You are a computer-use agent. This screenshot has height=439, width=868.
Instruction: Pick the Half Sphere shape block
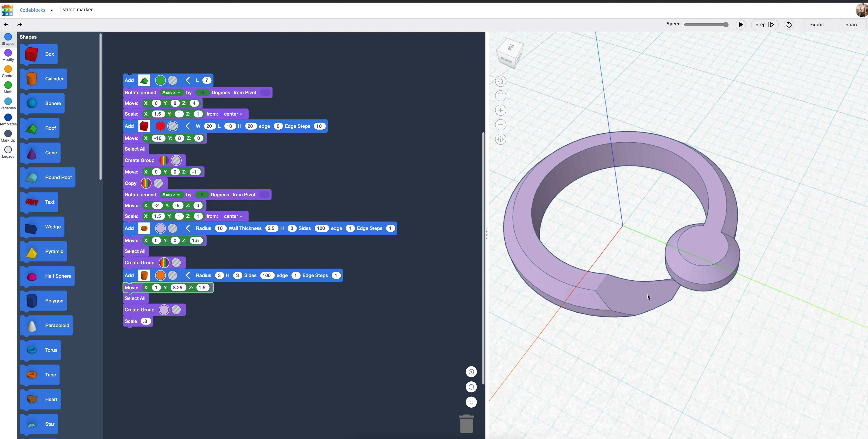pos(47,276)
